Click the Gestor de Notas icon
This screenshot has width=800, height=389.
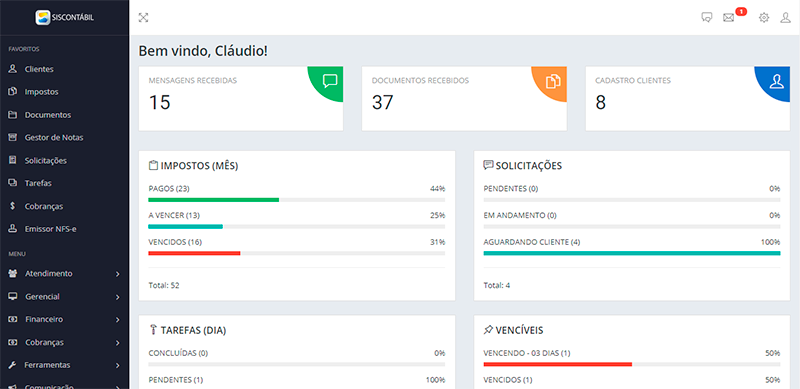click(13, 137)
